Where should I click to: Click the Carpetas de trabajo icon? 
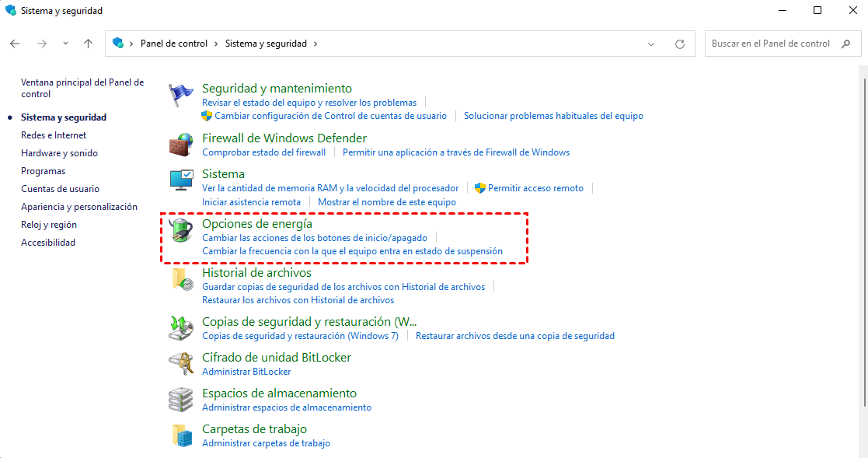click(x=181, y=435)
